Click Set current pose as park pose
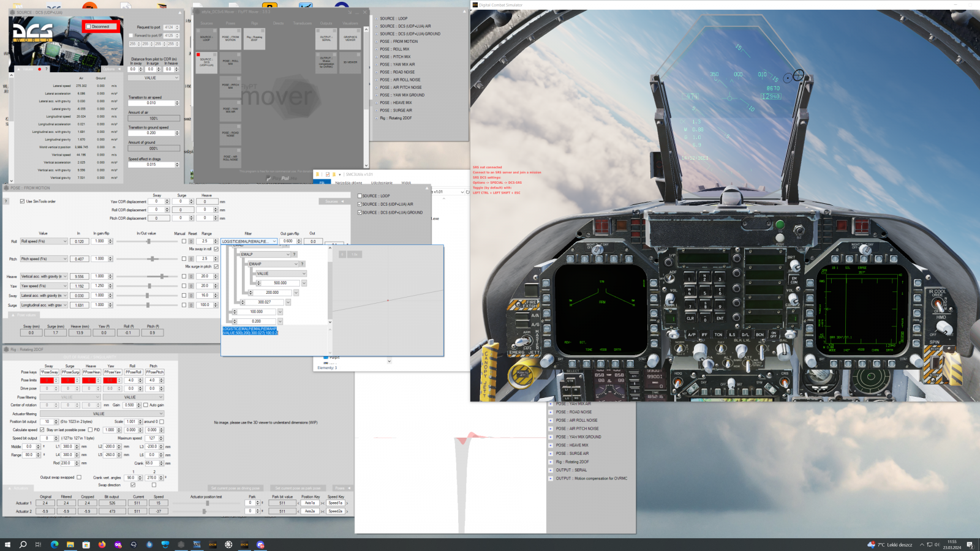Viewport: 980px width, 551px height. 298,488
